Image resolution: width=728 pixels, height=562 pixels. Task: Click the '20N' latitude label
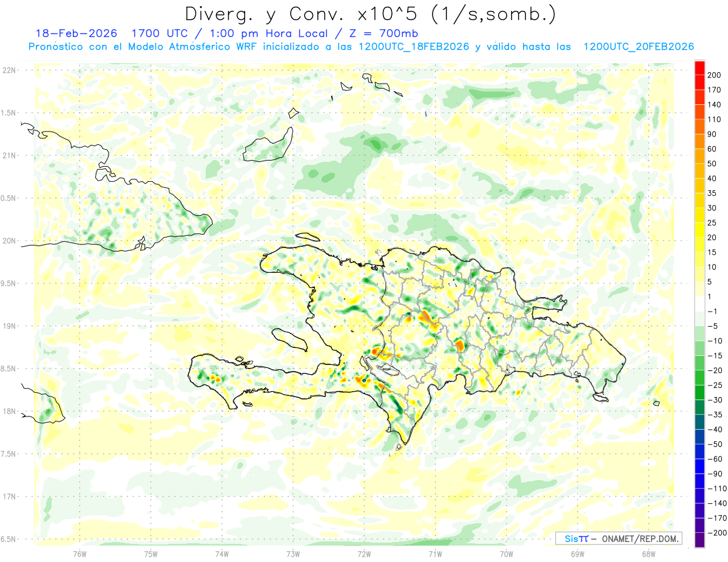(x=9, y=241)
